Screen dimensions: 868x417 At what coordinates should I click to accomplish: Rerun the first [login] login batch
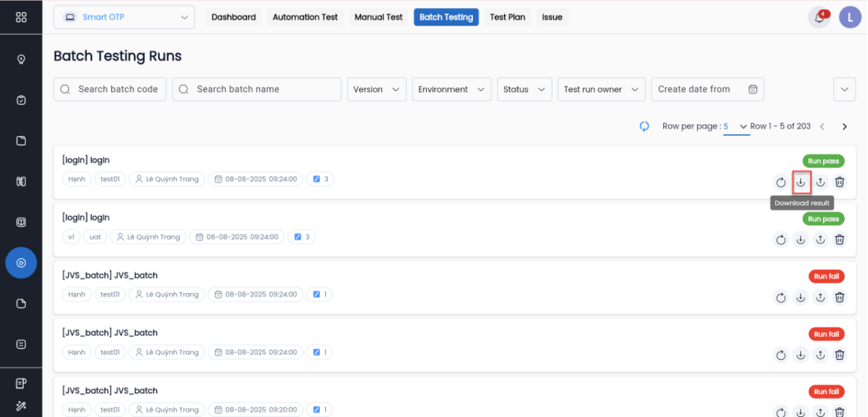click(781, 183)
